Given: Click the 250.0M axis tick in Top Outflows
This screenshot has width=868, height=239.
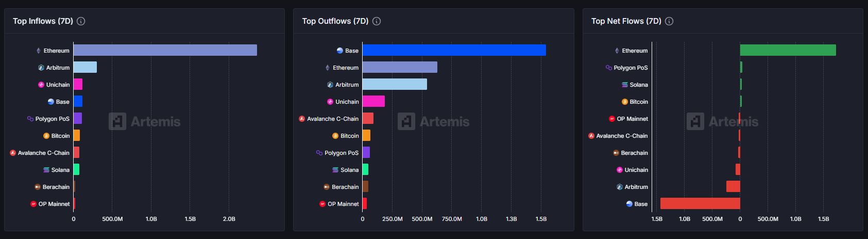Looking at the screenshot, I should pos(393,219).
